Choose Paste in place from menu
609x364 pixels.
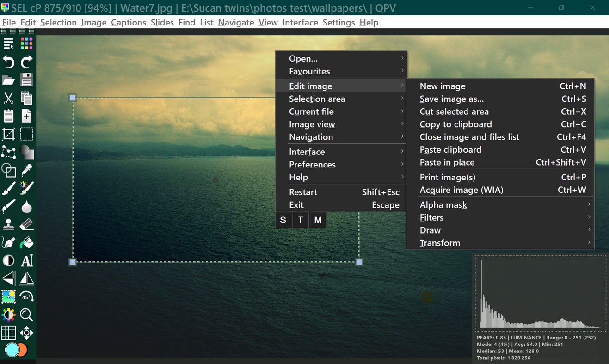tap(447, 162)
